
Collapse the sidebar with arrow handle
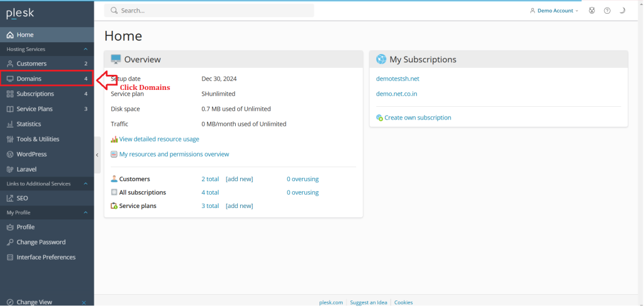[97, 155]
